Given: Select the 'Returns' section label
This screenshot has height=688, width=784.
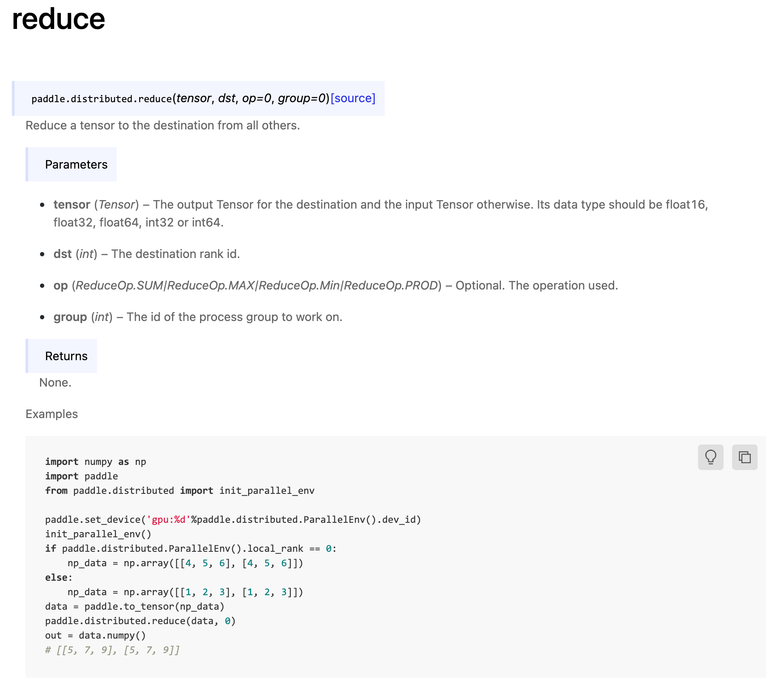Looking at the screenshot, I should click(x=66, y=356).
